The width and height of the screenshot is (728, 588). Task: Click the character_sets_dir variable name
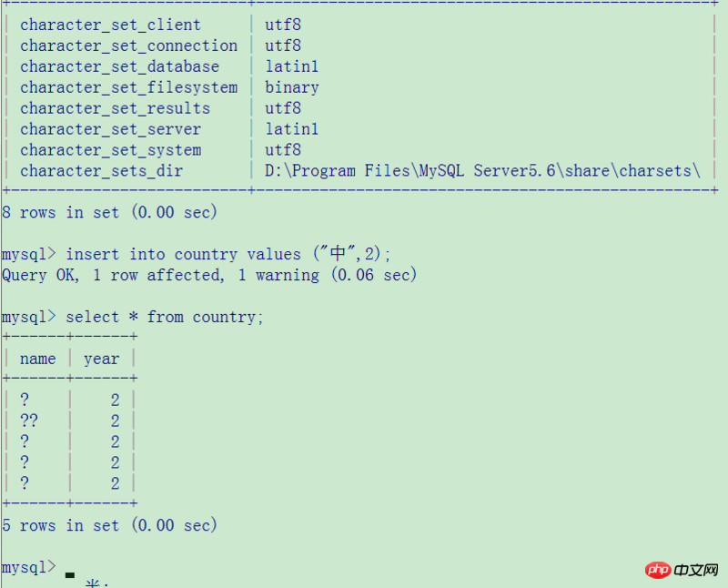(x=101, y=171)
